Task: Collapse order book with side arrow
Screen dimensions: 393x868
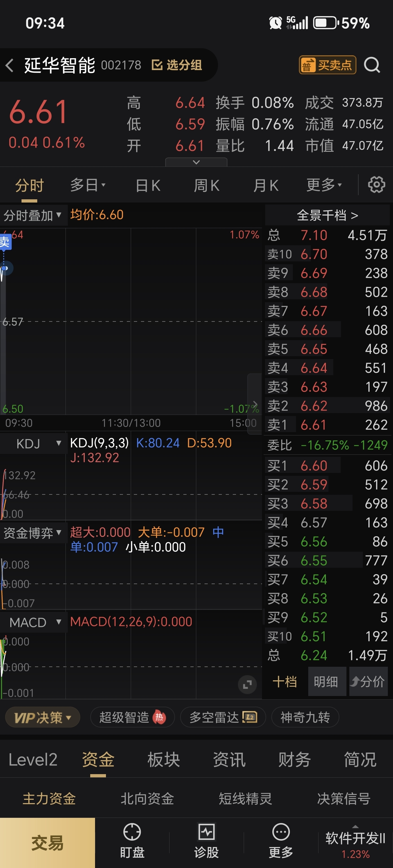Action: pyautogui.click(x=255, y=404)
